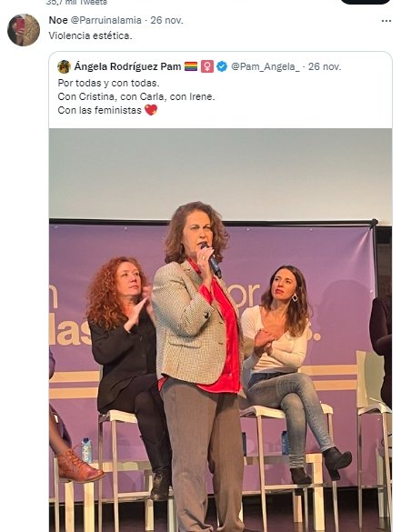Viewport: 401px width, 532px height.
Task: Click the rainbow flag emoji
Action: click(x=191, y=66)
